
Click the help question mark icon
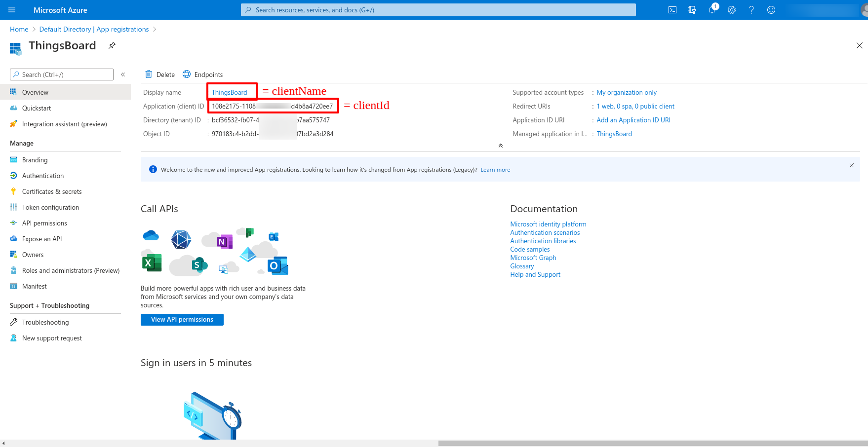751,10
